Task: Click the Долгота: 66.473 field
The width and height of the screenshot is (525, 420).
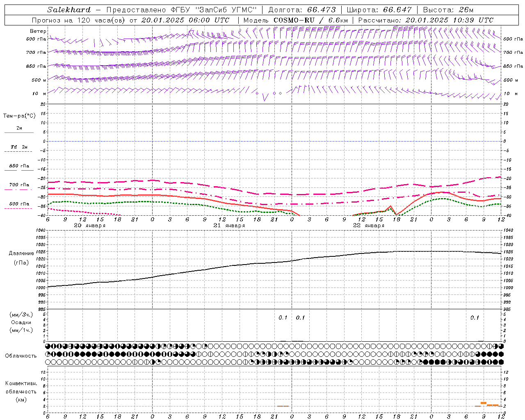Action: pyautogui.click(x=302, y=10)
